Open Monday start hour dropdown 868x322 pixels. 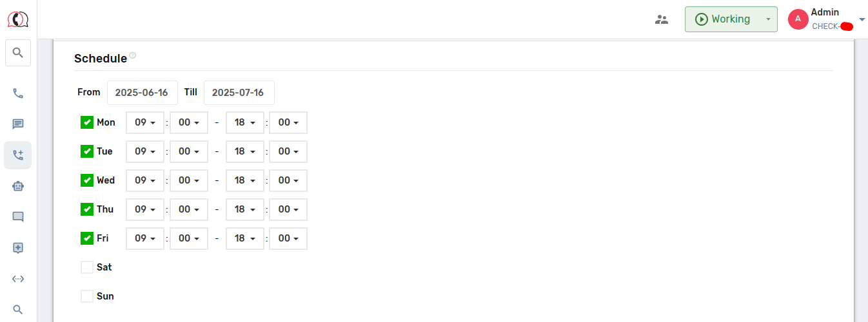click(x=145, y=122)
